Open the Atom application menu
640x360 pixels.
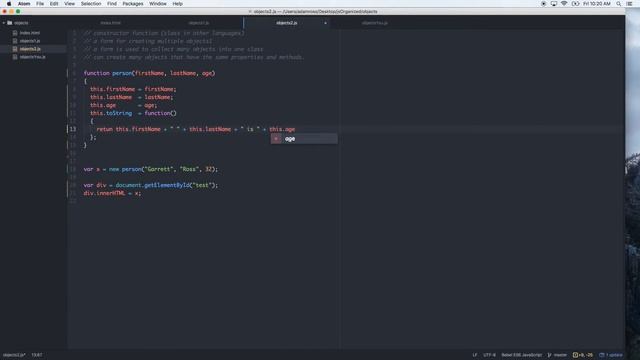[24, 4]
